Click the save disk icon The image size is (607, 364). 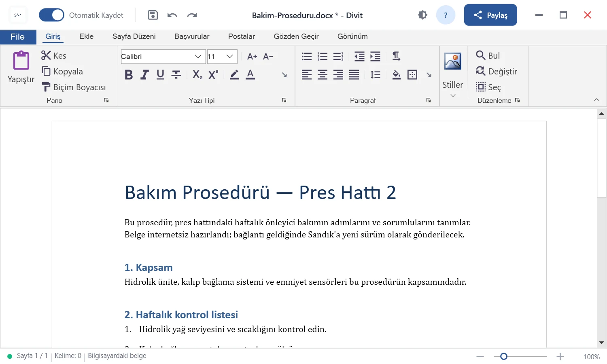point(153,15)
